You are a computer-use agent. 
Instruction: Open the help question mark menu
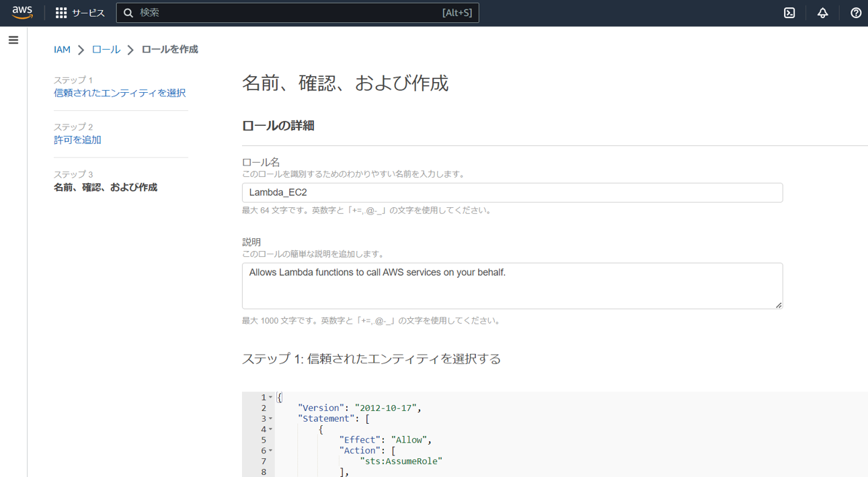pos(855,13)
